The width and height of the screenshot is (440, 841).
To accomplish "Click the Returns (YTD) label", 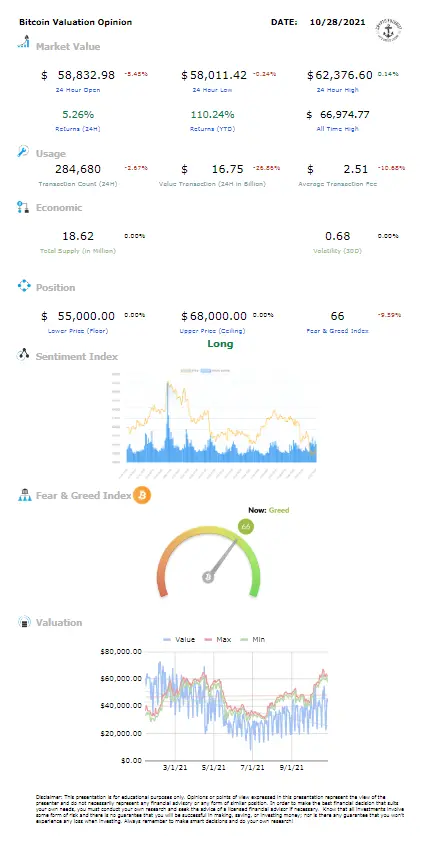I will pos(213,129).
